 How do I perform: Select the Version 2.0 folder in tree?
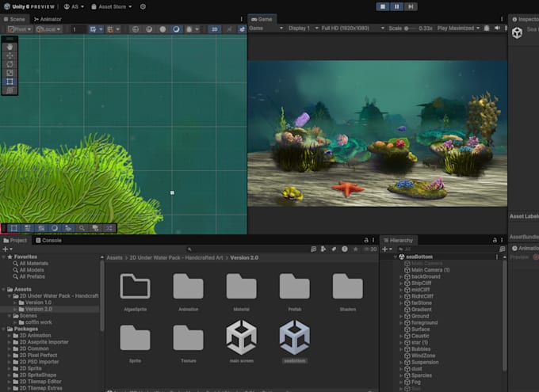[x=39, y=309]
